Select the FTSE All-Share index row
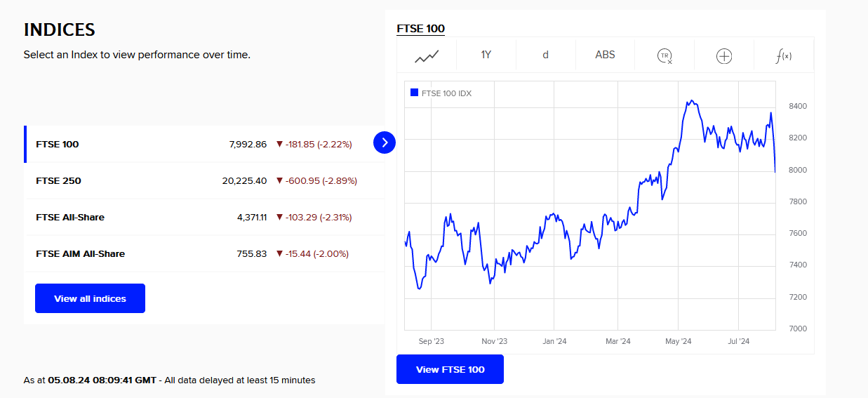The width and height of the screenshot is (868, 398). (x=204, y=217)
